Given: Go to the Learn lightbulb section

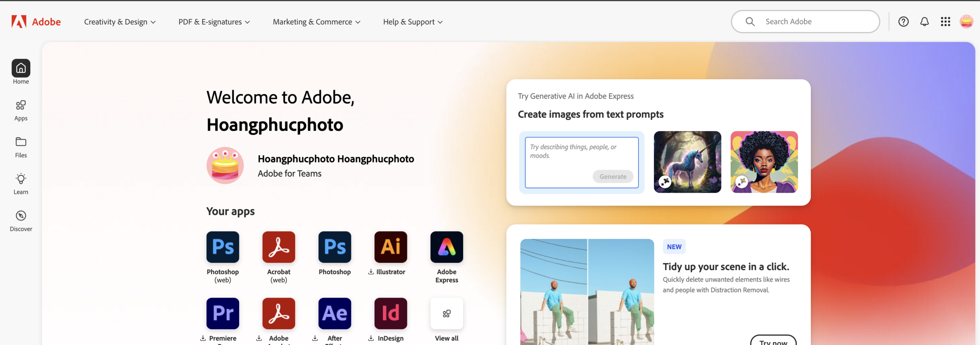Looking at the screenshot, I should (21, 184).
